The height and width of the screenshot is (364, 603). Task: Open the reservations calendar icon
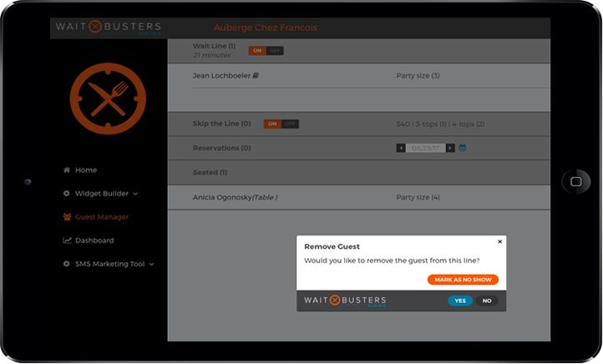pos(463,148)
